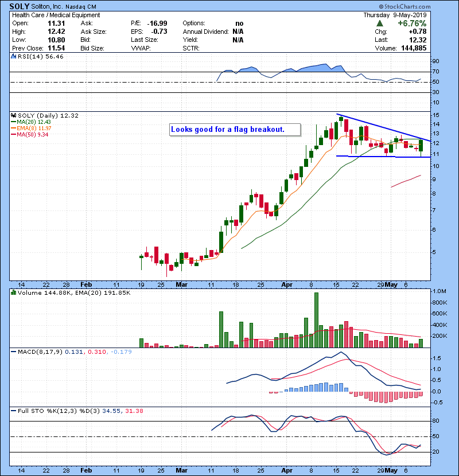Click the stochastic %K value 34.55

click(111, 411)
